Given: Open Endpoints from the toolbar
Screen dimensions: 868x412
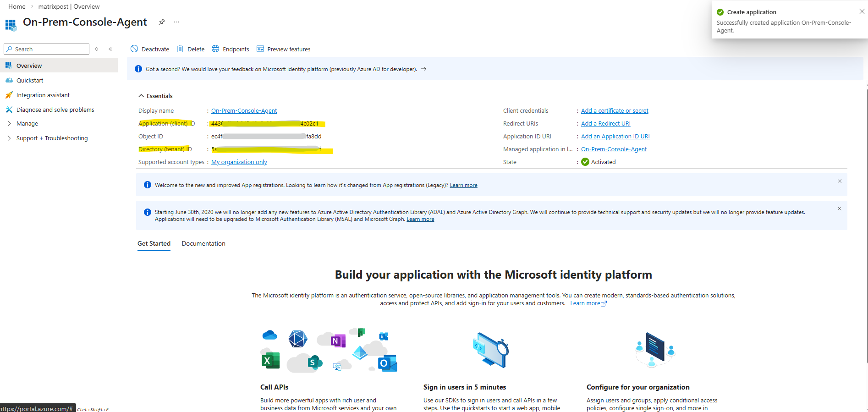Looking at the screenshot, I should (231, 49).
